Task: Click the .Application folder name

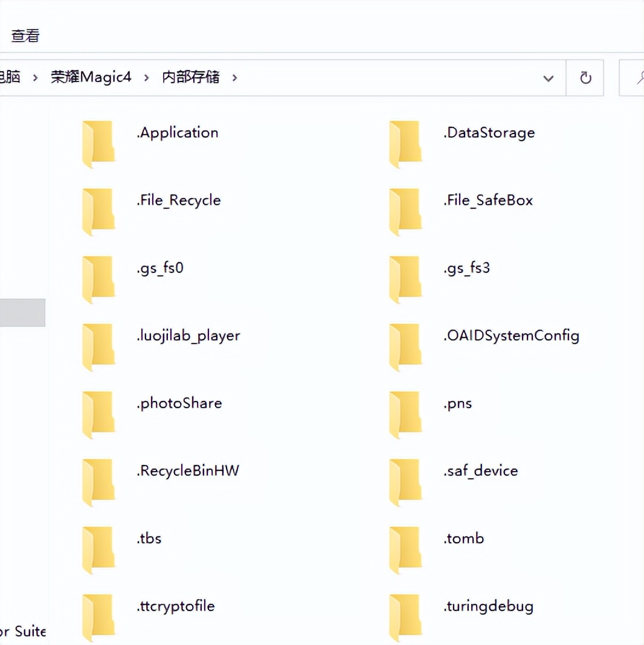Action: [178, 133]
